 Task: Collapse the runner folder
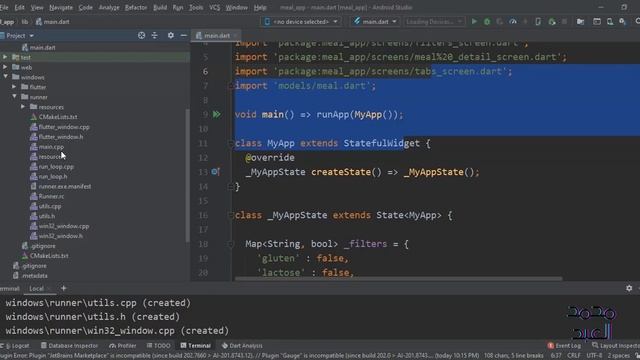pos(14,97)
